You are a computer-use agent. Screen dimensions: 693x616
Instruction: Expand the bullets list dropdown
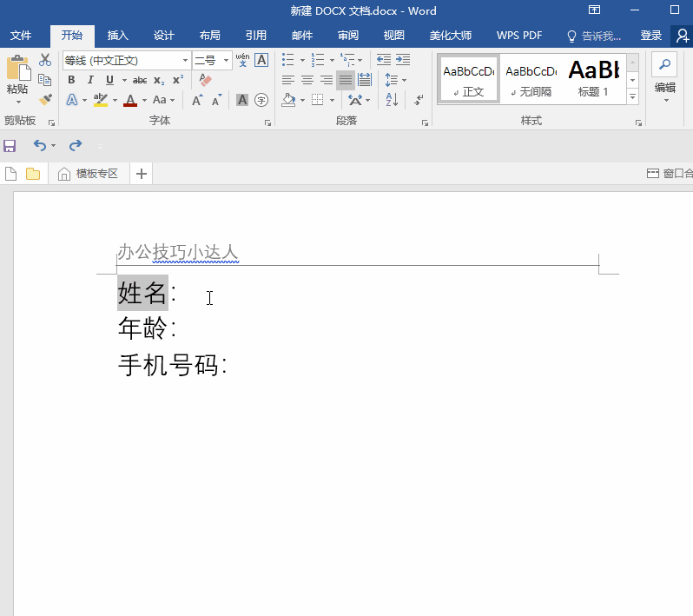pyautogui.click(x=303, y=60)
